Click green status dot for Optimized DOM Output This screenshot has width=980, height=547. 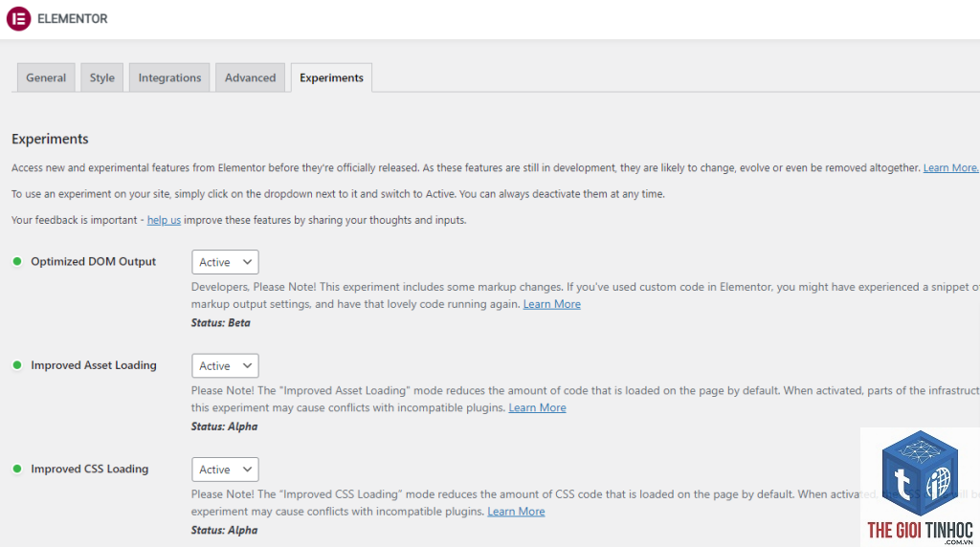tap(17, 262)
